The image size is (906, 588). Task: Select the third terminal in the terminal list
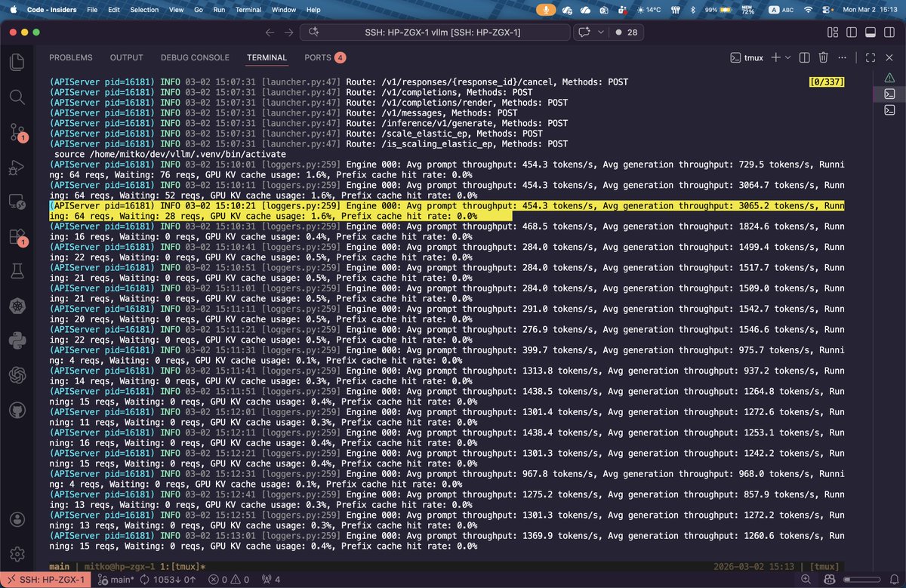pos(889,110)
